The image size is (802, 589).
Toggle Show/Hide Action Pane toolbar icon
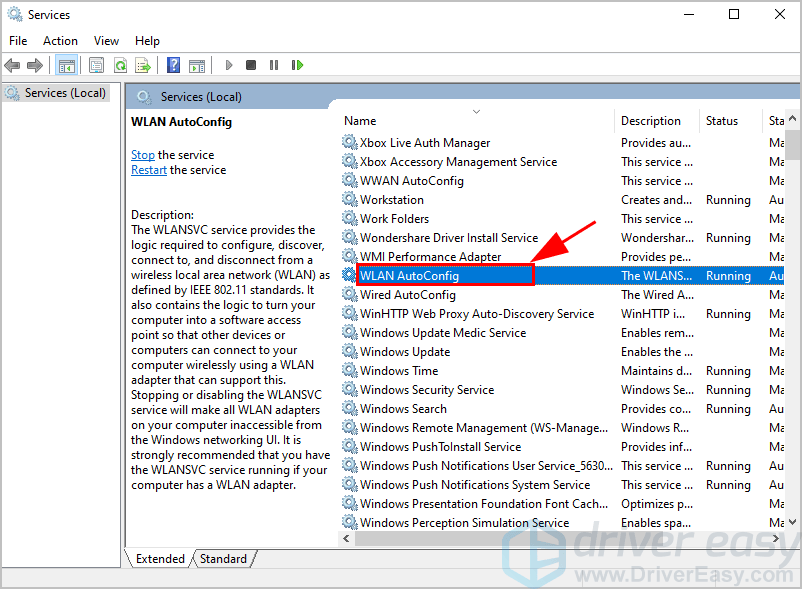[x=197, y=65]
